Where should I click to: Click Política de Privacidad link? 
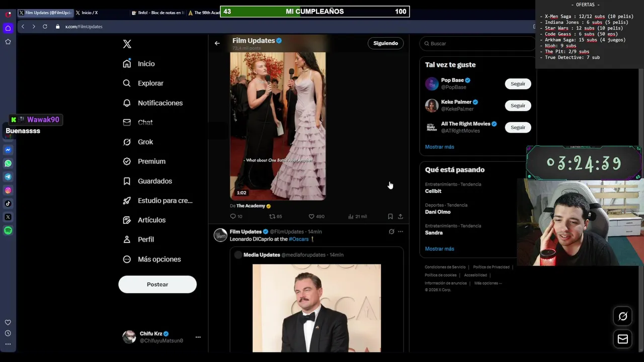click(491, 267)
